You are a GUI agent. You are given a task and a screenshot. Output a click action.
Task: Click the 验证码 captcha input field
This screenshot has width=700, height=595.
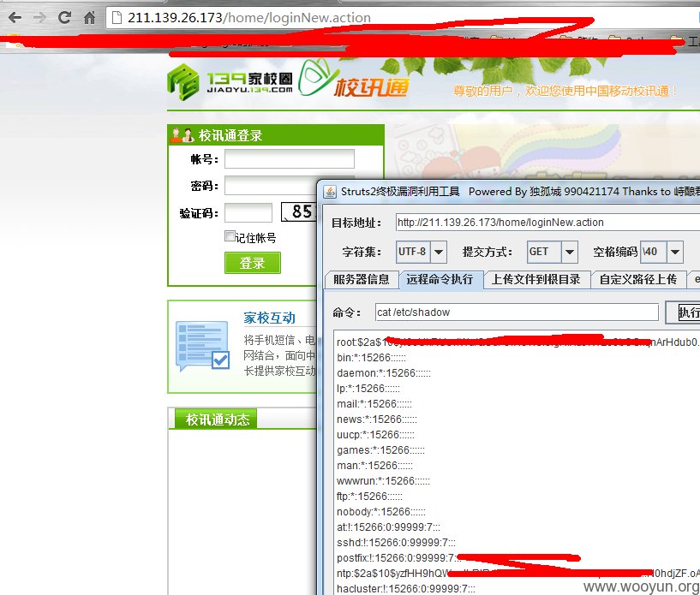click(x=248, y=213)
